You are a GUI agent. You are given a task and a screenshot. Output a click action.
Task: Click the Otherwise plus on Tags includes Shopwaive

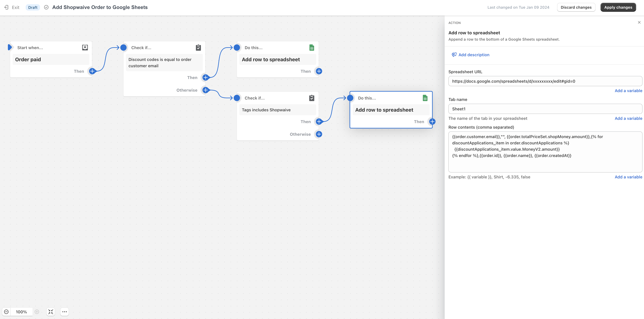319,134
